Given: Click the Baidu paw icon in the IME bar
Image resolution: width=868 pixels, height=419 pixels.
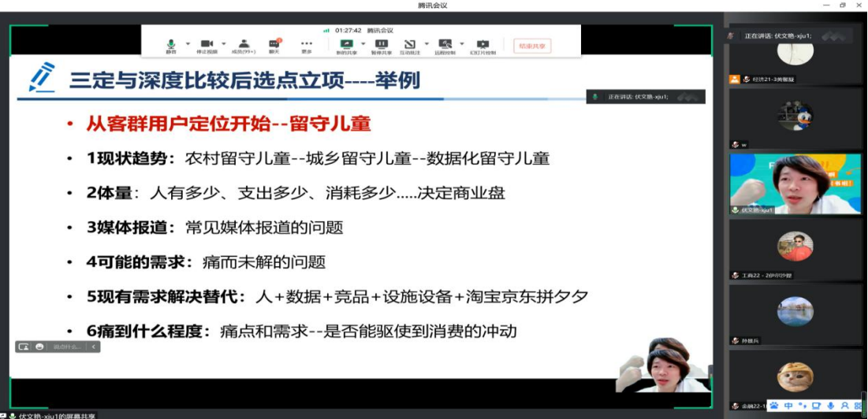Looking at the screenshot, I should tap(774, 406).
